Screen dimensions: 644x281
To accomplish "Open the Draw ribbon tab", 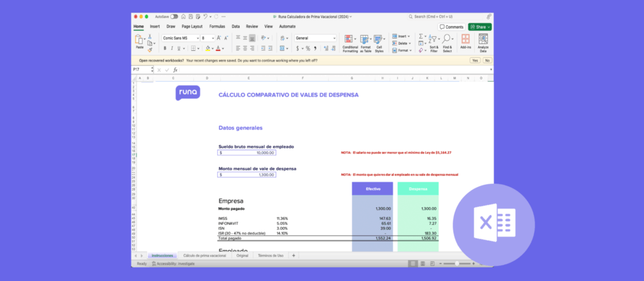I will coord(171,26).
